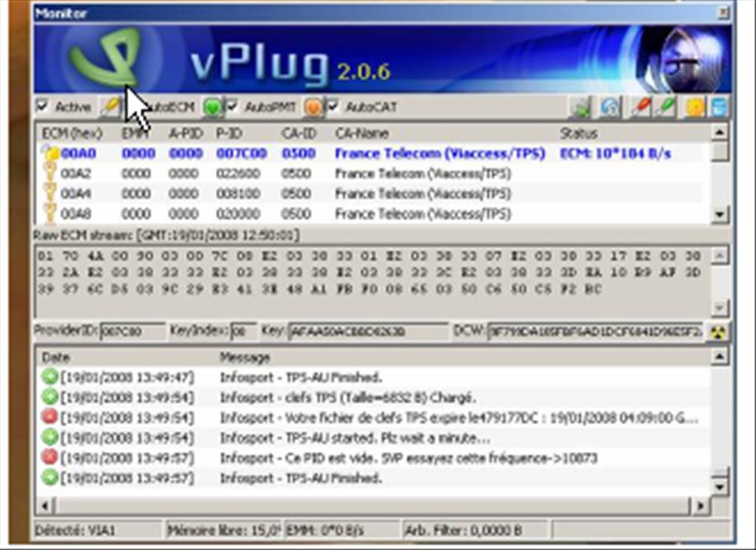
Task: Click the radiation icon next to DCW field
Action: click(718, 332)
